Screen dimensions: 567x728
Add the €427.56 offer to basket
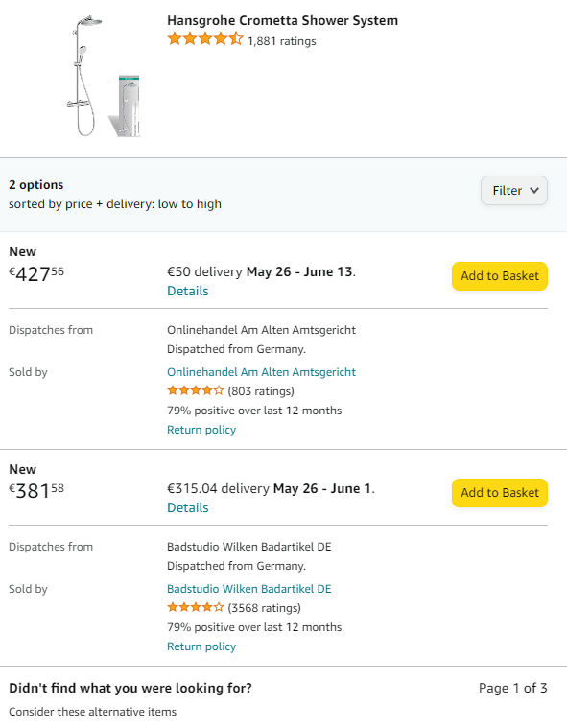(500, 276)
